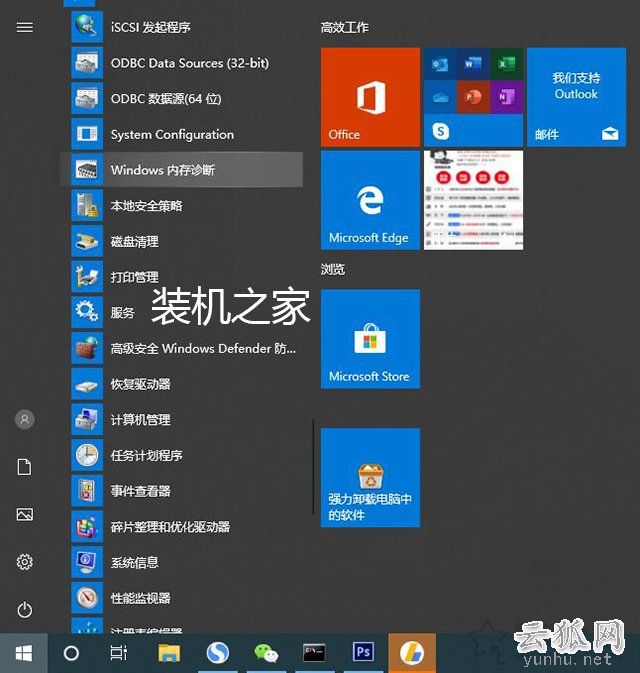Open the Office tile

[x=370, y=97]
